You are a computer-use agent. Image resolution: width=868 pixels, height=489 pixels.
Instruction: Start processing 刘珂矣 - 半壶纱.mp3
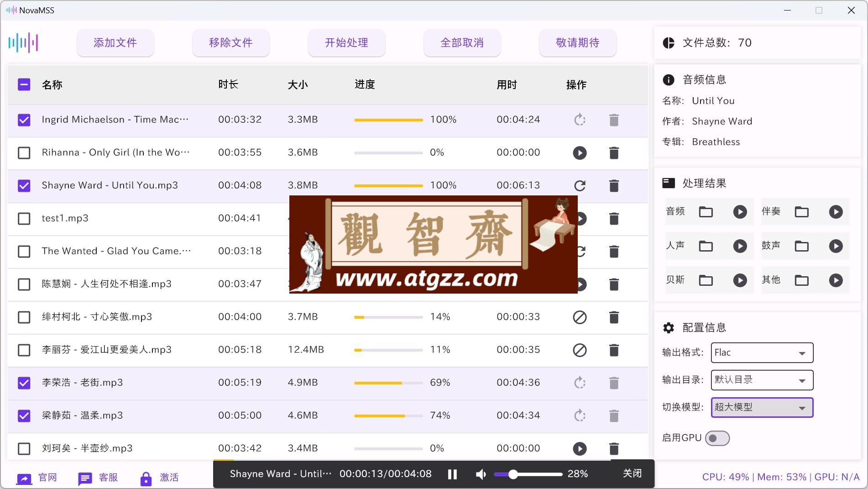[x=580, y=448]
